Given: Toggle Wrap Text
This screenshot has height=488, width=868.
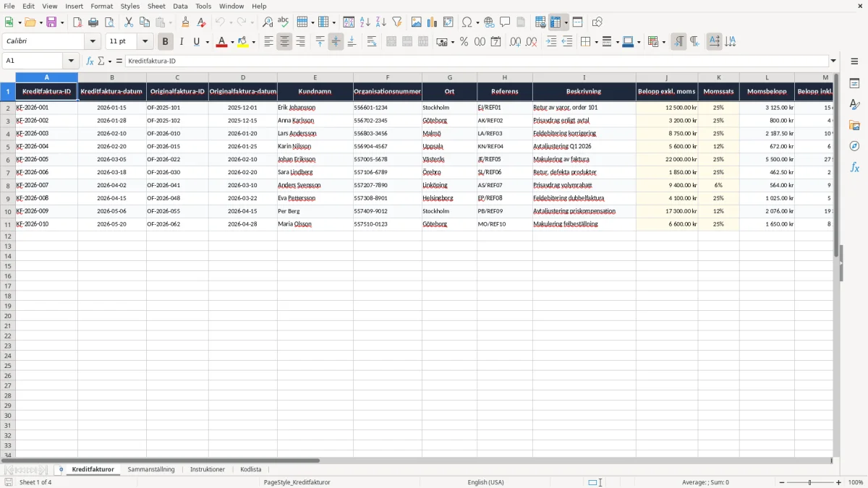Looking at the screenshot, I should [x=372, y=42].
